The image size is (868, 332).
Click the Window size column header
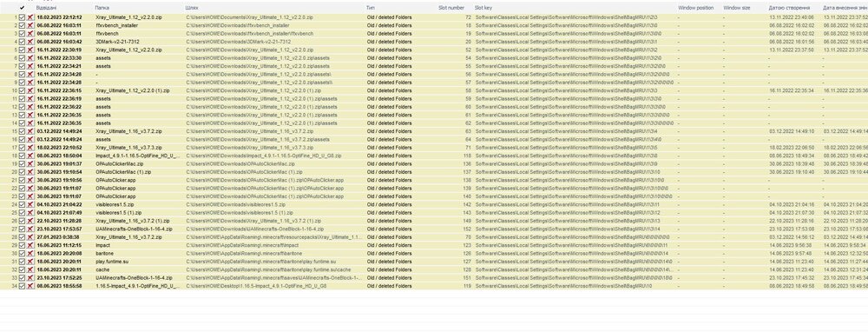tap(737, 9)
